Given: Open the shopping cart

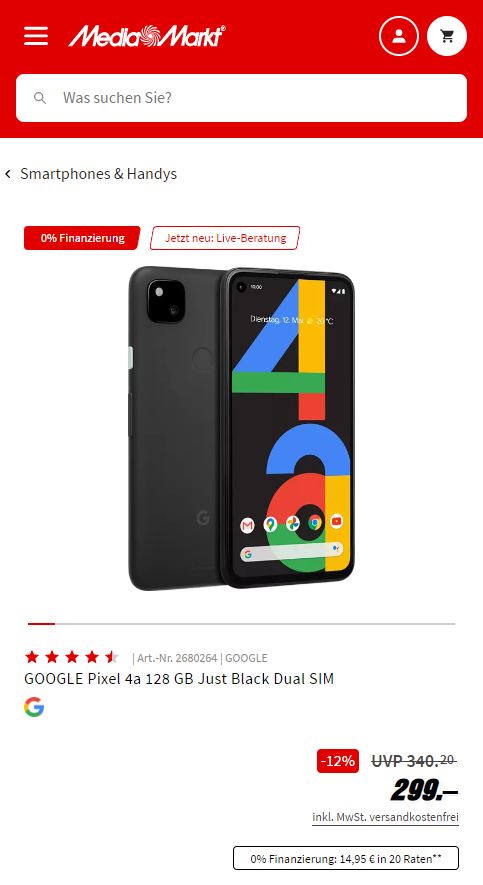Looking at the screenshot, I should [447, 37].
